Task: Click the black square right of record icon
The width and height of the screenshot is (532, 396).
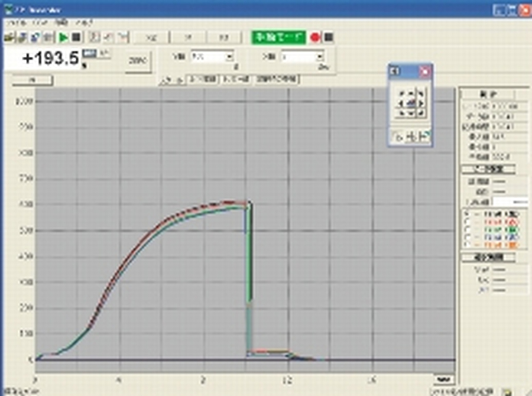Action: point(329,37)
